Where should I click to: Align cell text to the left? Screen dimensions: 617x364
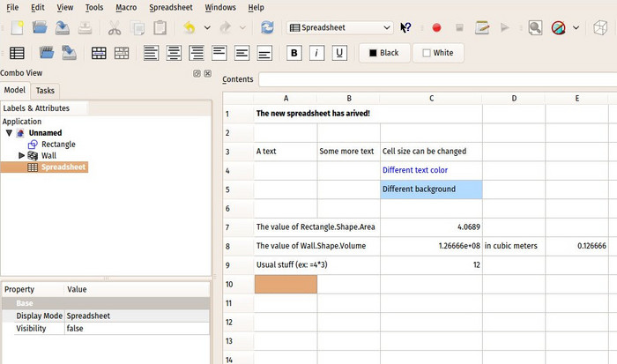[151, 53]
